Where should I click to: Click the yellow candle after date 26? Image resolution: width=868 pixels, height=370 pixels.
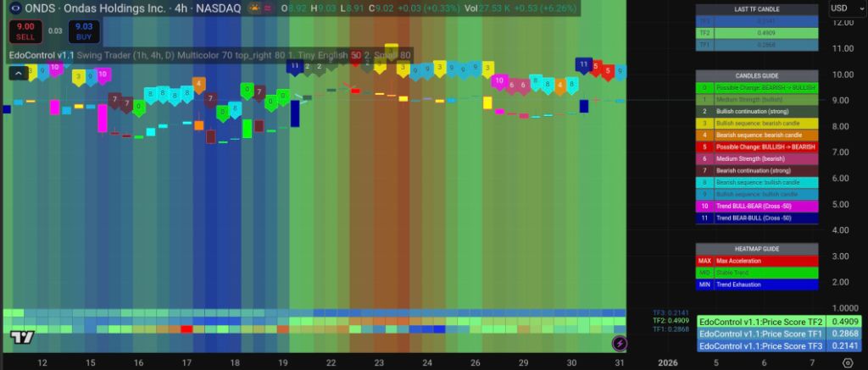[487, 102]
